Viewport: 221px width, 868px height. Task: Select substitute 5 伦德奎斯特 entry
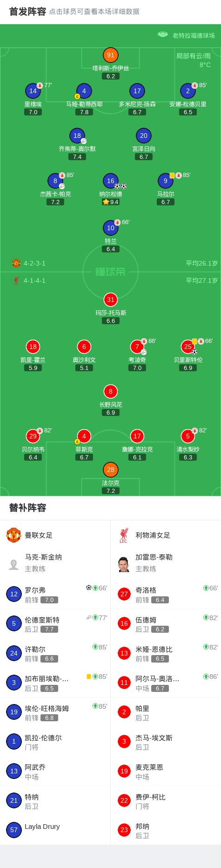pos(55,623)
